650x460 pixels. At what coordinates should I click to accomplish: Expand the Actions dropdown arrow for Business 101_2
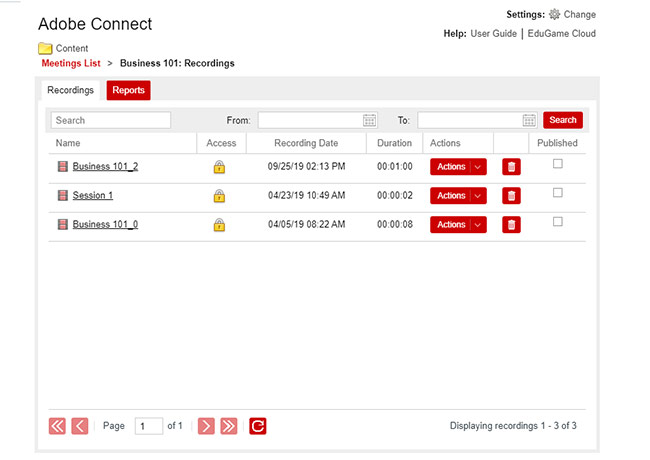click(478, 167)
